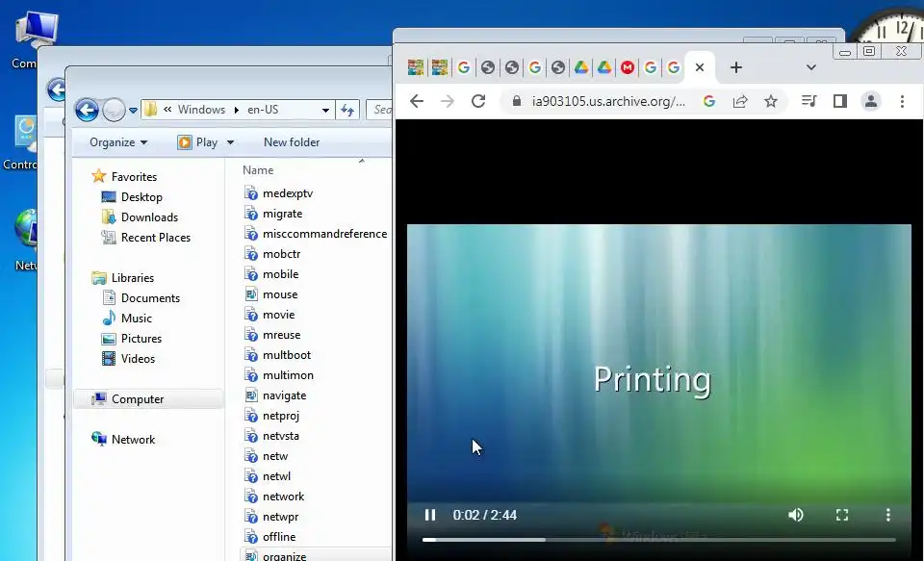This screenshot has width=924, height=561.
Task: Open Documents library
Action: coord(150,298)
